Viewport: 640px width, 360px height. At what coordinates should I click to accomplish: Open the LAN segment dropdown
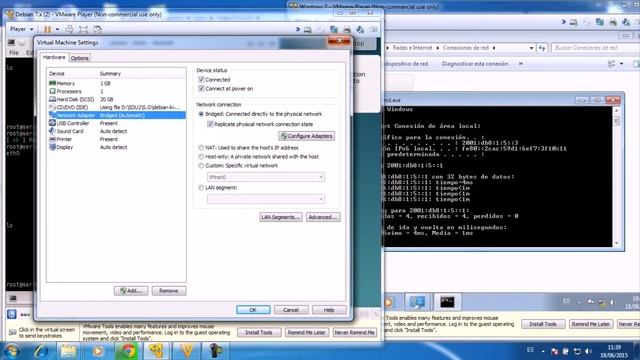(x=266, y=199)
